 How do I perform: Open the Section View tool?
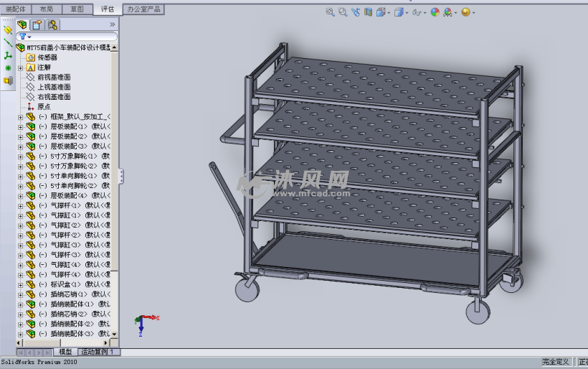368,12
